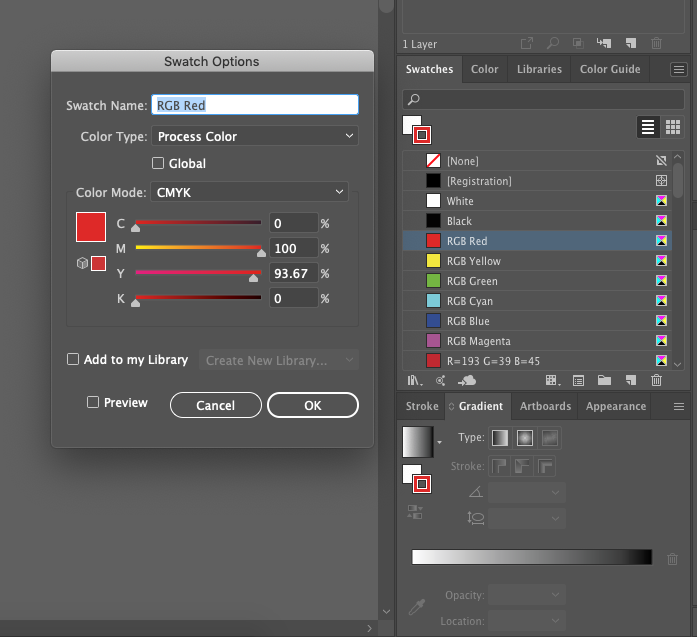Select R=193 G=39 B=45 swatch row
The image size is (697, 637).
click(x=537, y=361)
